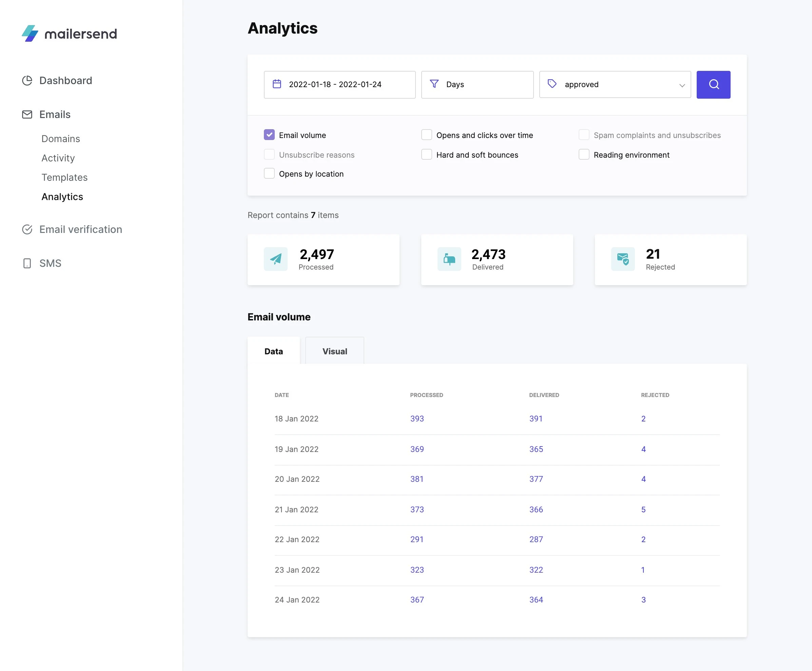This screenshot has height=671, width=812.
Task: Click the mailersend logo icon
Action: click(x=30, y=34)
